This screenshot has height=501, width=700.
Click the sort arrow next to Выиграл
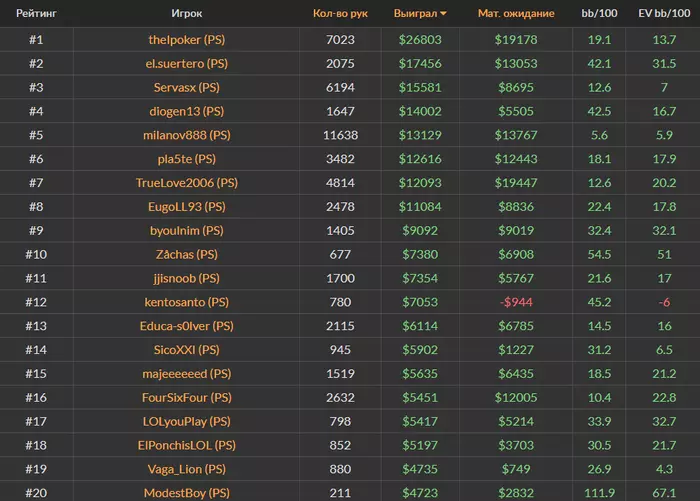pyautogui.click(x=444, y=14)
